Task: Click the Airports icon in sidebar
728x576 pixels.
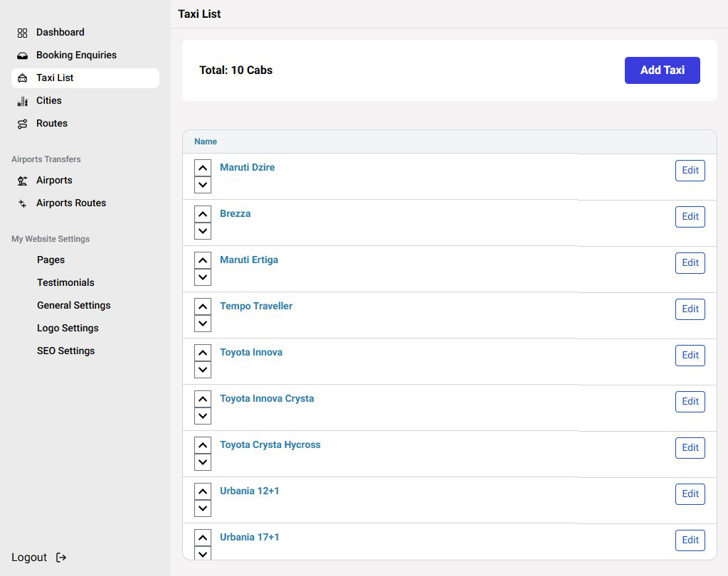Action: tap(22, 181)
